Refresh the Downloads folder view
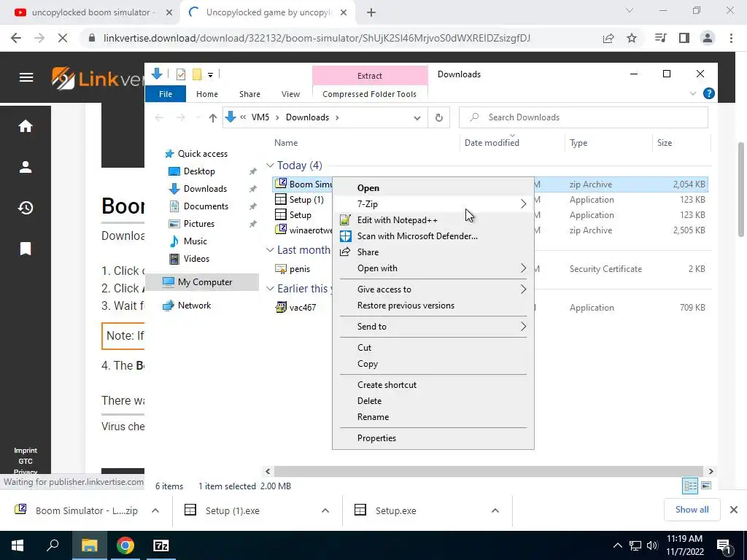Image resolution: width=747 pixels, height=560 pixels. pyautogui.click(x=438, y=117)
